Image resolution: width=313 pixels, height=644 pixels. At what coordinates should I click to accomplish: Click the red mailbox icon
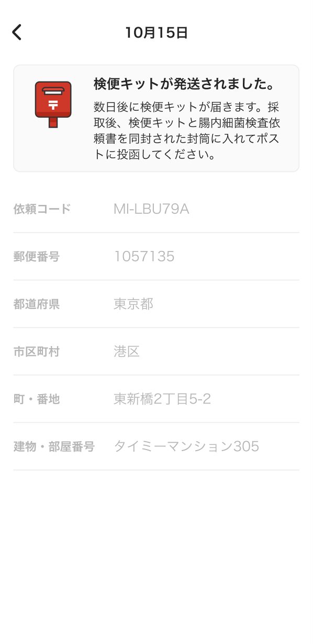tap(53, 105)
